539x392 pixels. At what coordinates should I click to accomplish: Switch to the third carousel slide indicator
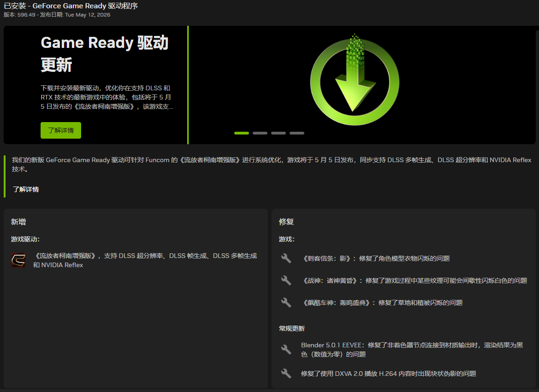tap(278, 133)
